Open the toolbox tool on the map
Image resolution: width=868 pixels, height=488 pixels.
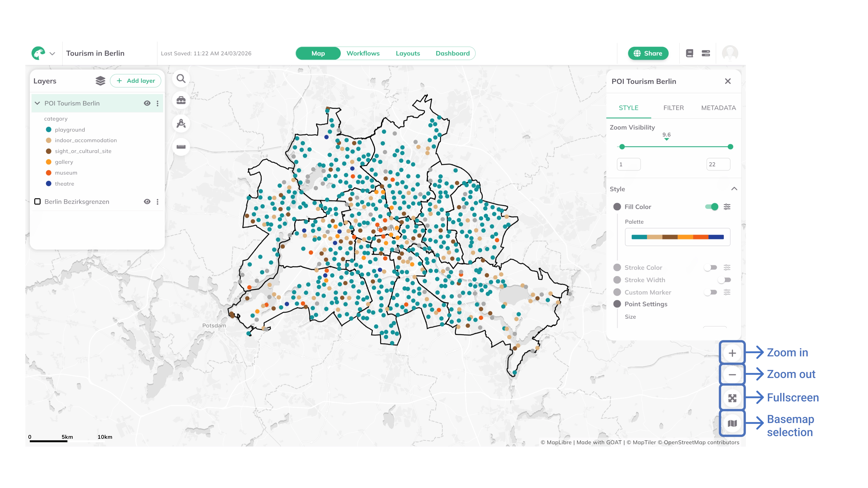[181, 100]
